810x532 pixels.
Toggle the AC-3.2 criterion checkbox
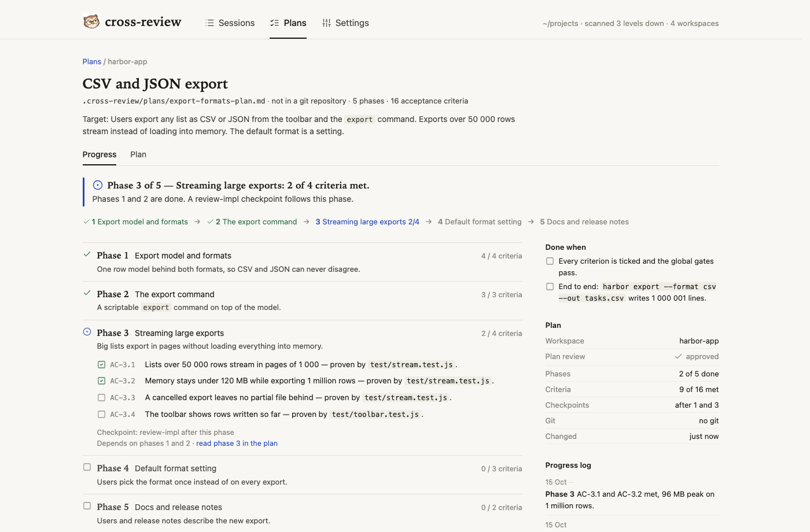coord(101,381)
